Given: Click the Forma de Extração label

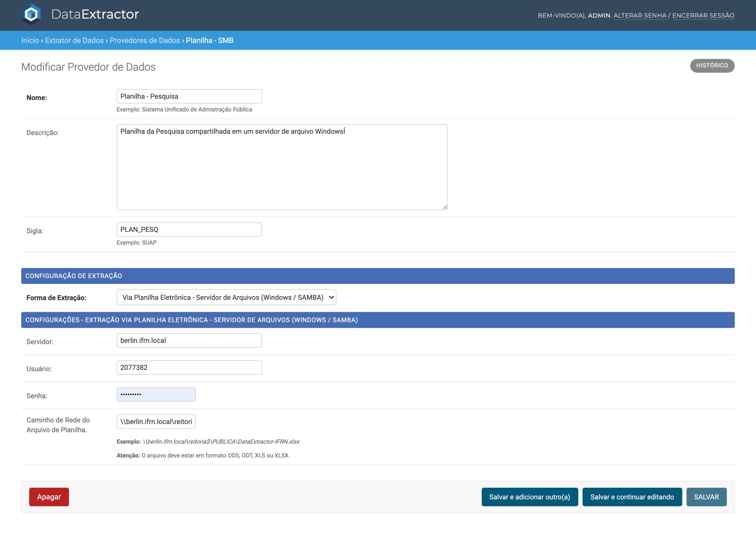Looking at the screenshot, I should tap(56, 298).
